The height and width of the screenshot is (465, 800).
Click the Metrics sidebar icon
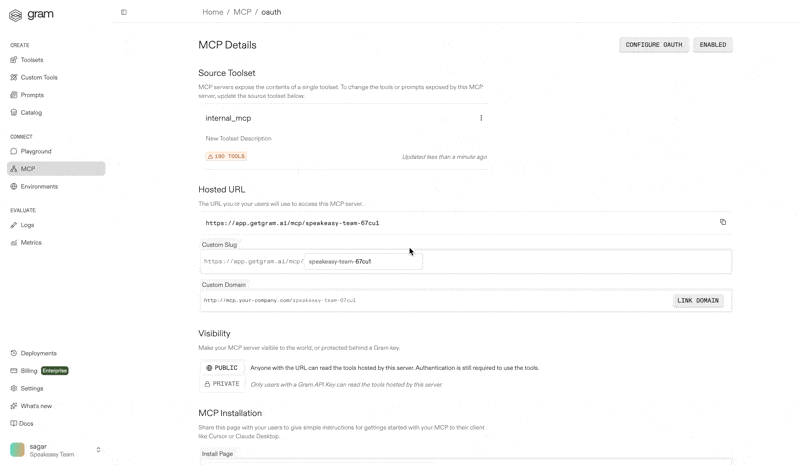click(x=14, y=243)
